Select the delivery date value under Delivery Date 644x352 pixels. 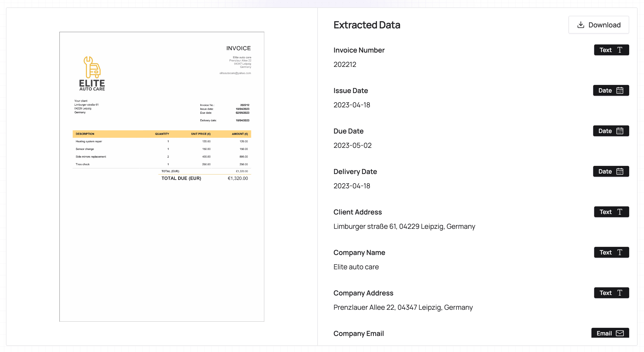tap(352, 186)
